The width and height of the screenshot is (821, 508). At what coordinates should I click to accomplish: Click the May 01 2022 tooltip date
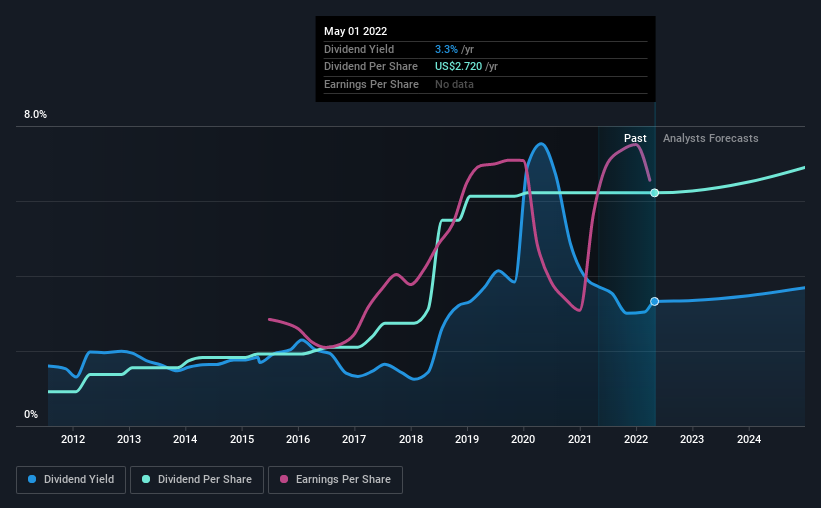click(x=356, y=31)
